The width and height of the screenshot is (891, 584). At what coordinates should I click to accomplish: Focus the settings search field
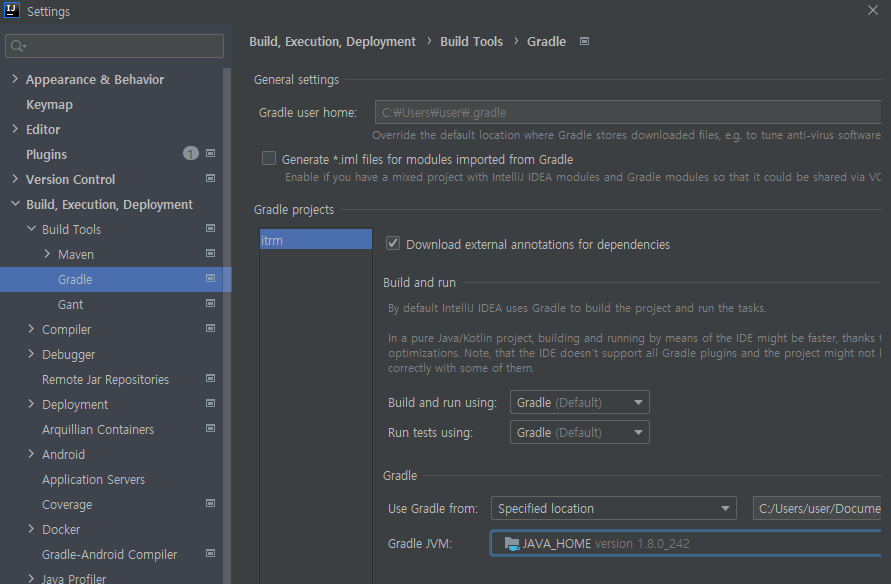point(114,46)
